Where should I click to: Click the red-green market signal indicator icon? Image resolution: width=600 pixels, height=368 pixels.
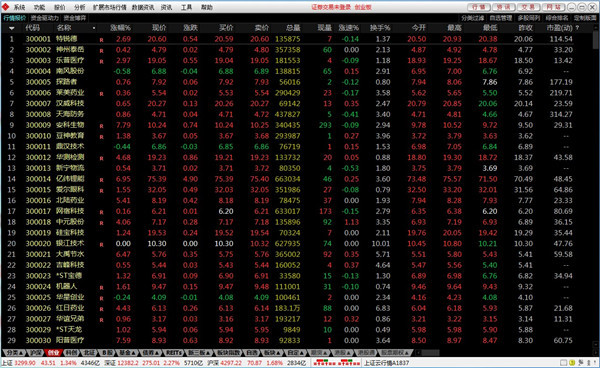[x=337, y=362]
